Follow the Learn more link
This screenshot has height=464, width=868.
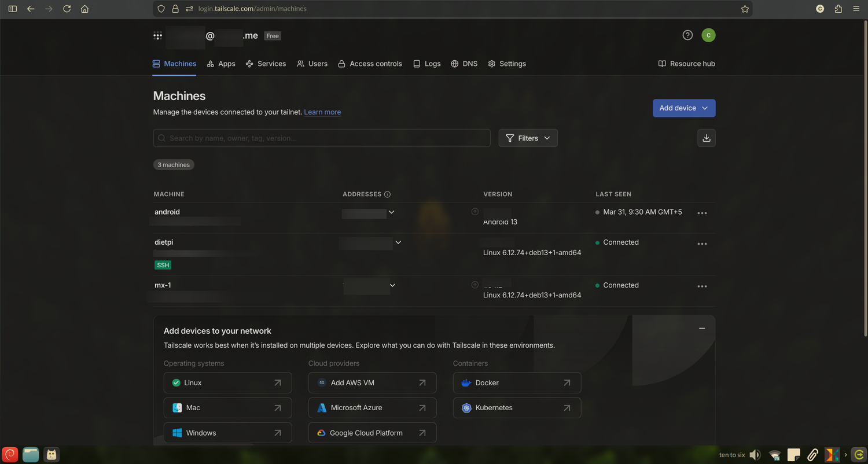322,112
